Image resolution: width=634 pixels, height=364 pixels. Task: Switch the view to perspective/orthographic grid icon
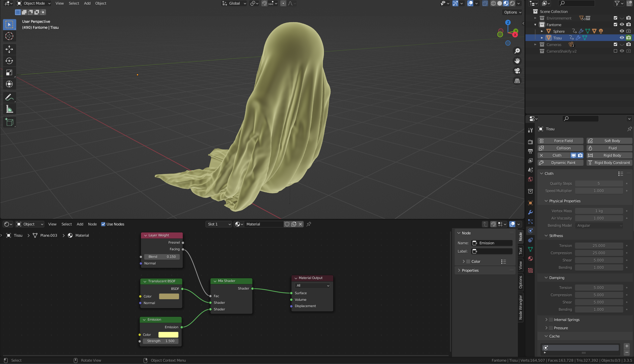point(517,81)
